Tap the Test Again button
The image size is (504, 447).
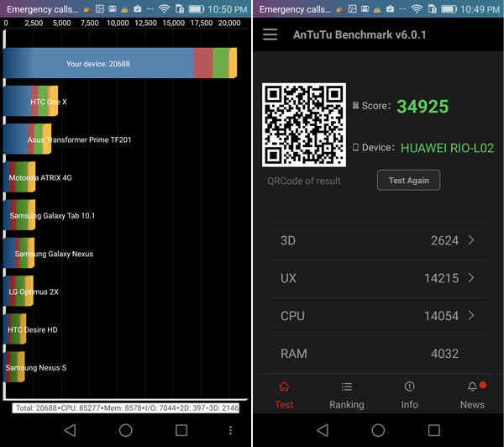(x=408, y=181)
